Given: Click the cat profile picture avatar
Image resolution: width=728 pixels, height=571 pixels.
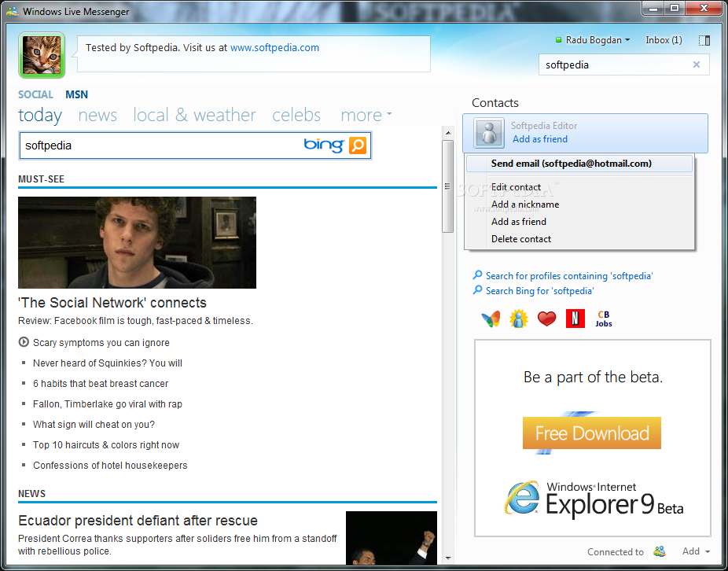Looking at the screenshot, I should coord(42,55).
